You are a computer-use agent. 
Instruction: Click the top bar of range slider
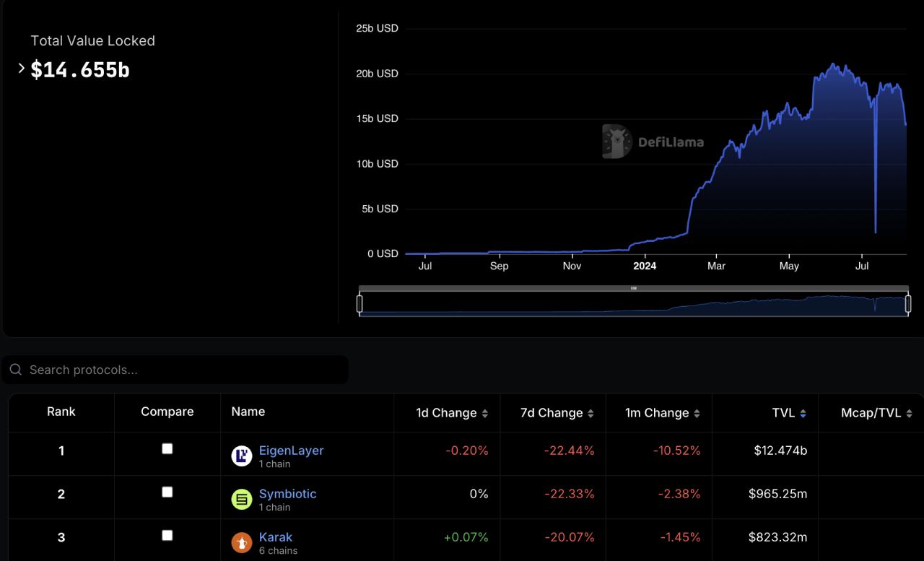point(634,288)
